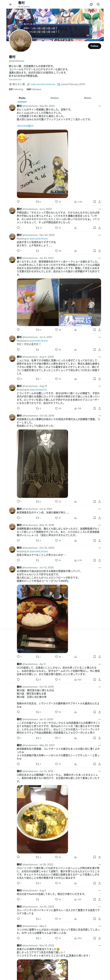Screen dimensions: 110x980
Task: Click the Grok icon beside search
Action: pos(91,5)
